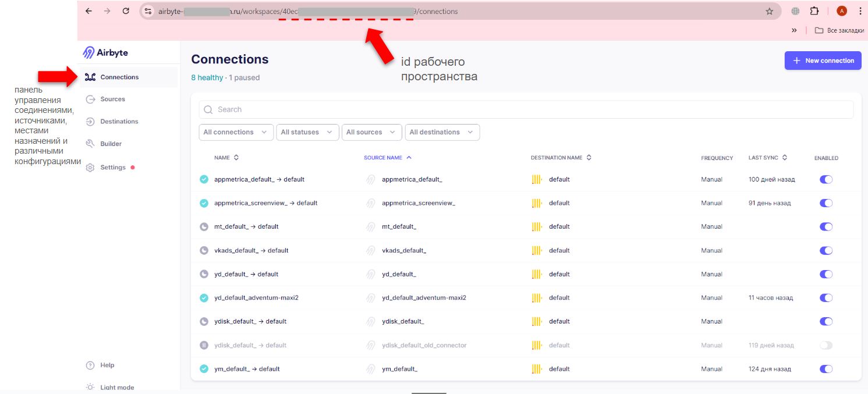Click source icon beside vkads_default_
The width and height of the screenshot is (868, 394).
point(370,250)
